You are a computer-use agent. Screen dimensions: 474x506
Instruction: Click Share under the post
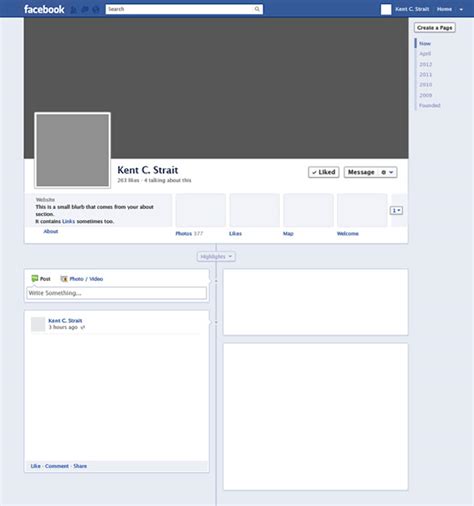pyautogui.click(x=80, y=466)
